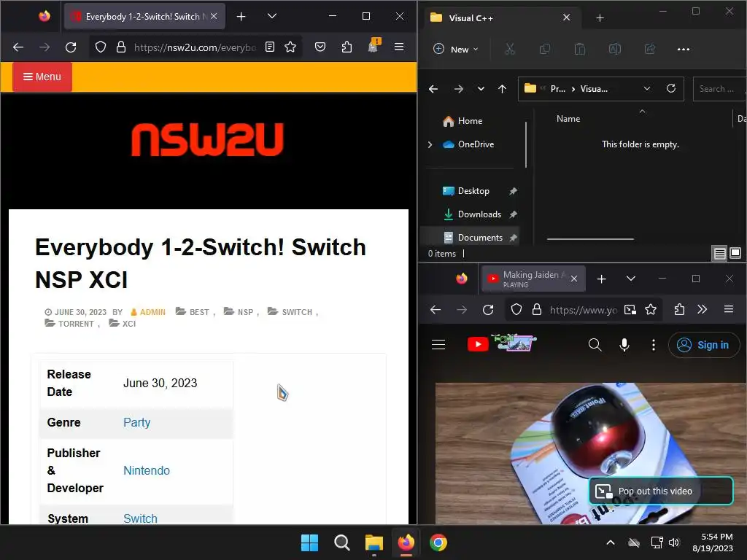The image size is (747, 560).
Task: Open the XCI category link
Action: tap(128, 324)
